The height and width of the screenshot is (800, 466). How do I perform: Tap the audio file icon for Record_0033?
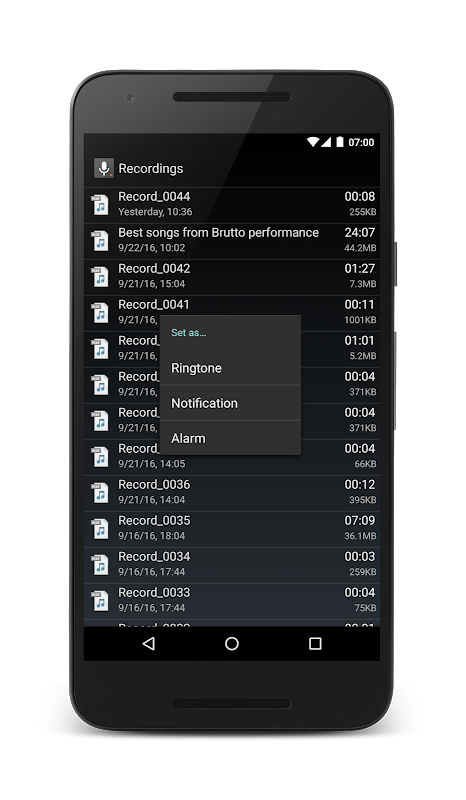tap(100, 601)
